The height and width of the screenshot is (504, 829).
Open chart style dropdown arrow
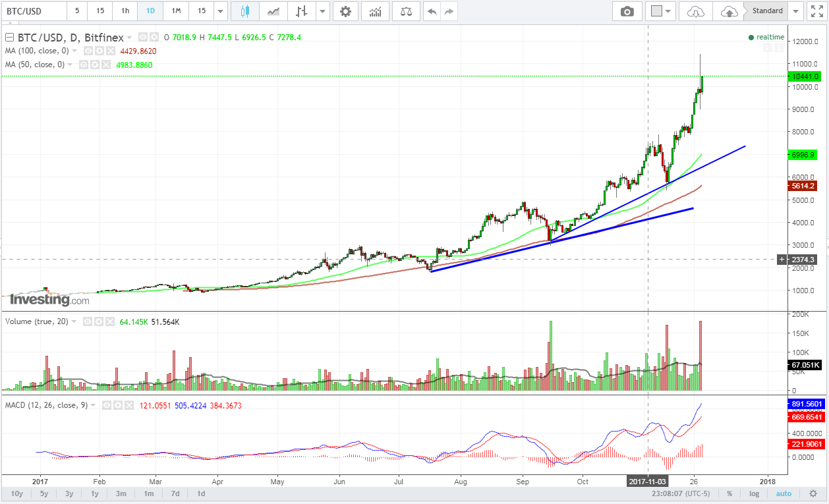322,11
